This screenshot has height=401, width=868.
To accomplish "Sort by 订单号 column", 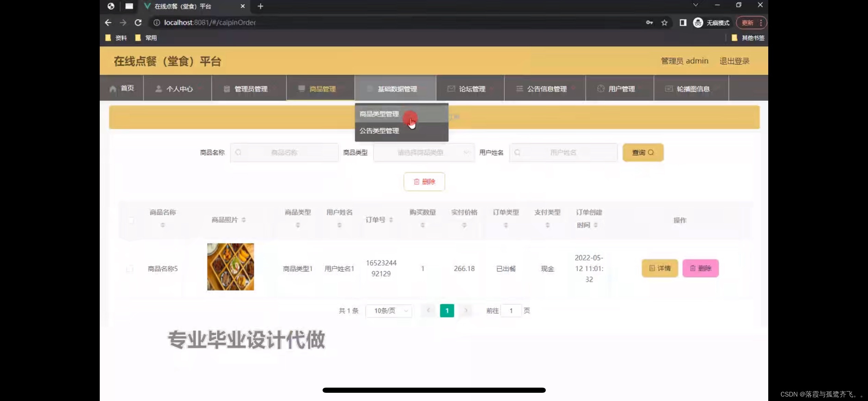I will [391, 220].
